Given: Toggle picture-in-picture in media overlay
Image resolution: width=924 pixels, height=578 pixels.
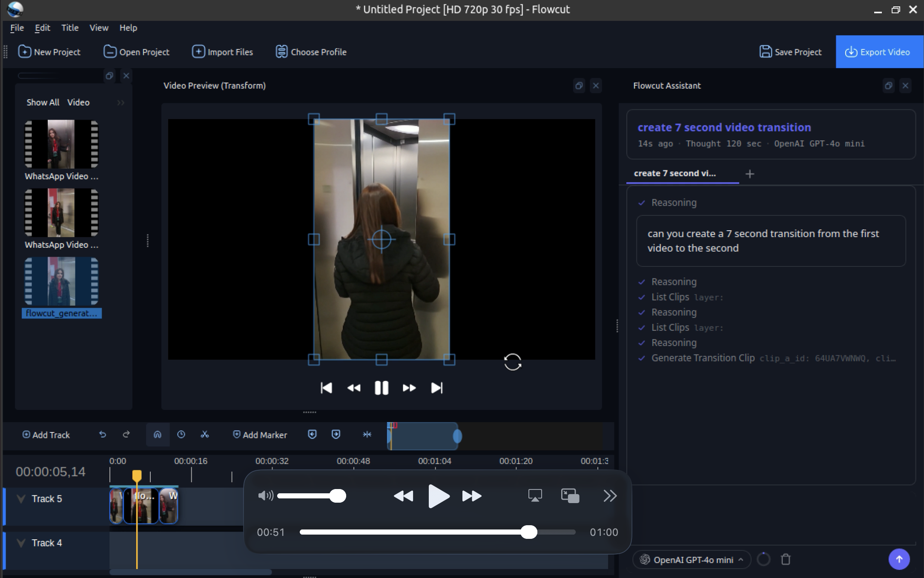Looking at the screenshot, I should [570, 496].
